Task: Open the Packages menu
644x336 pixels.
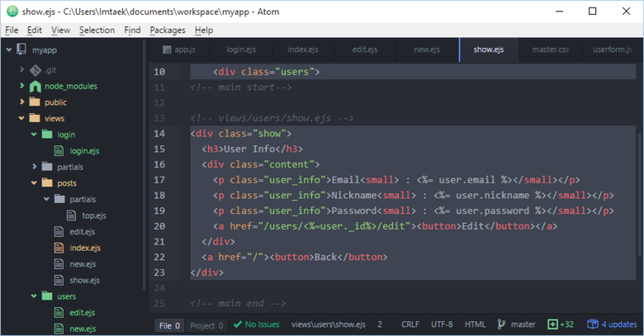Action: pyautogui.click(x=168, y=30)
